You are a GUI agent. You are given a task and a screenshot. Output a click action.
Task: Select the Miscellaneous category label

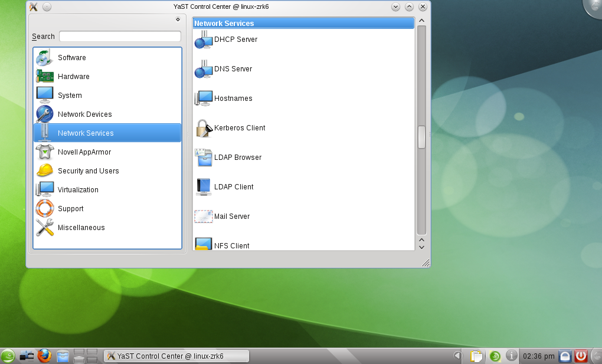click(x=81, y=227)
